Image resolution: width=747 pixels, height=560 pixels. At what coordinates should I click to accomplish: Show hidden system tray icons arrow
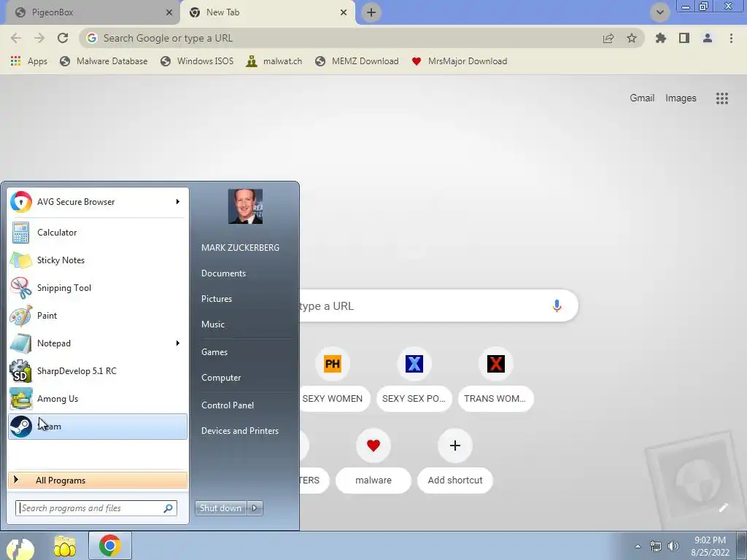pyautogui.click(x=638, y=546)
